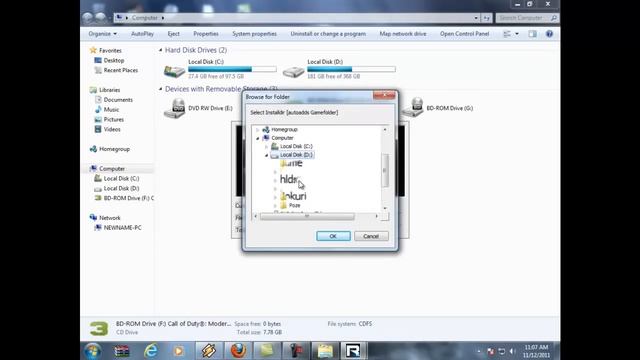Select the hldr folder in dialog tree

tap(289, 180)
